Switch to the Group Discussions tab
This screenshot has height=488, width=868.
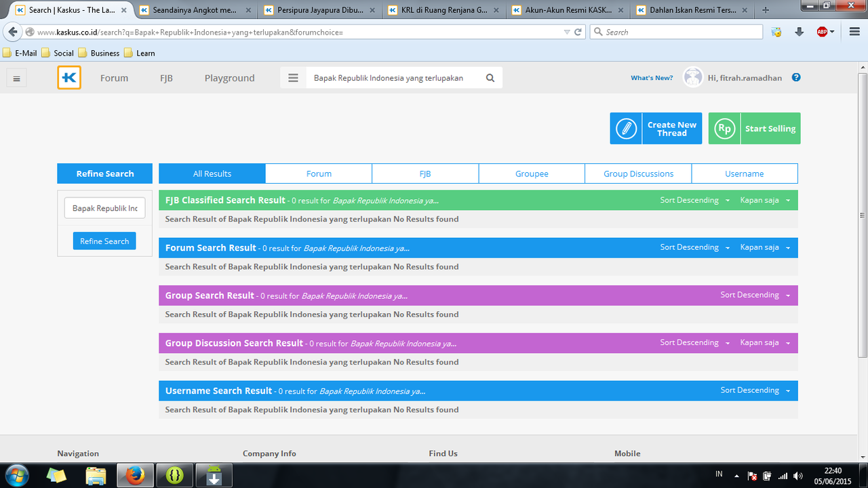pos(638,174)
